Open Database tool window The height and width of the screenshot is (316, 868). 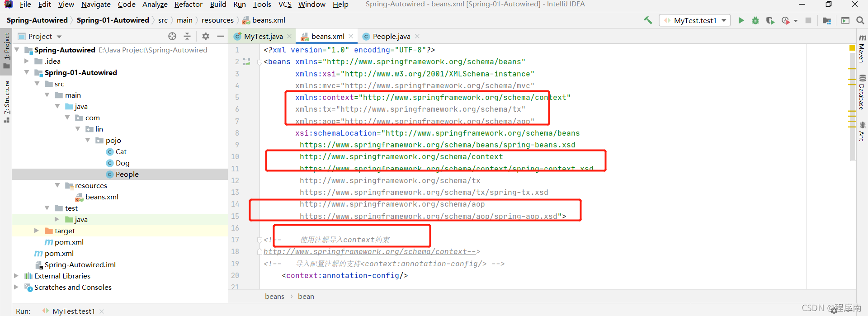click(862, 92)
